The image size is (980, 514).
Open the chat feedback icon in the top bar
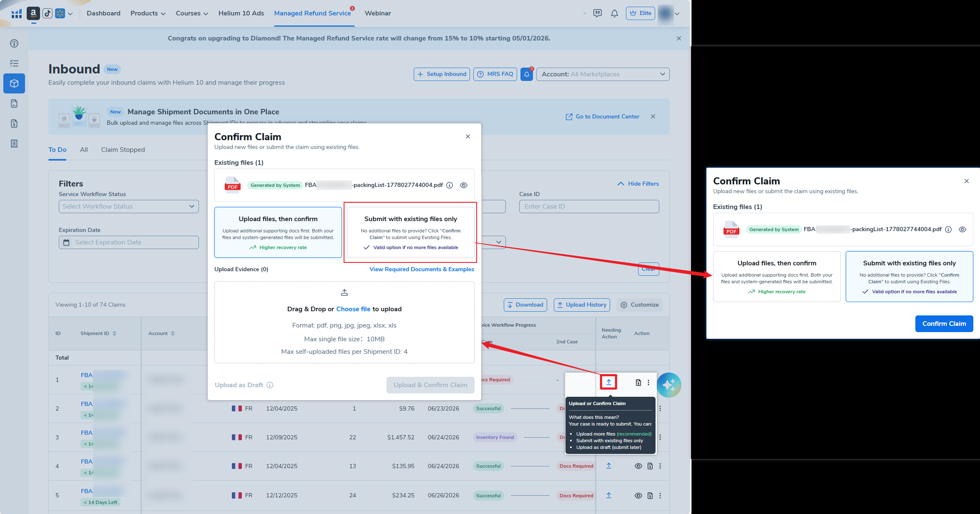pyautogui.click(x=598, y=13)
